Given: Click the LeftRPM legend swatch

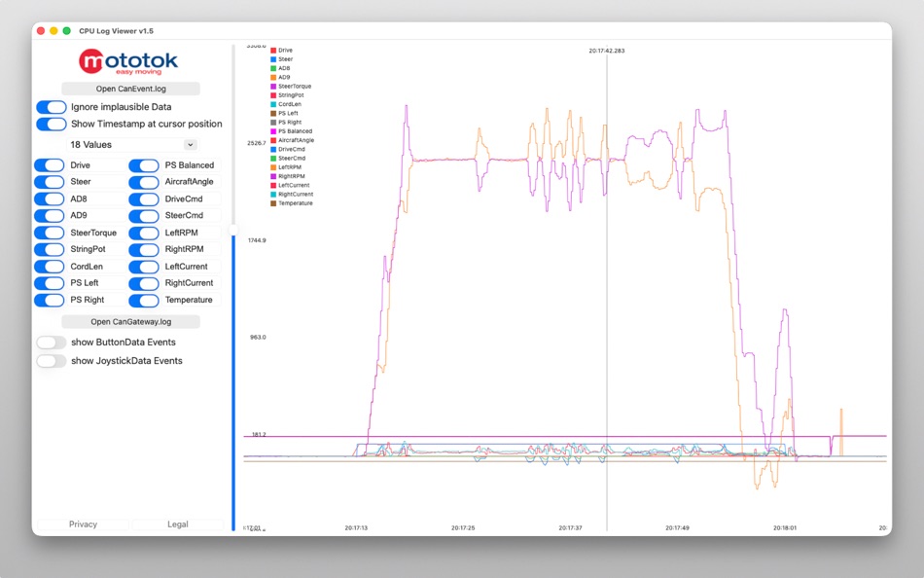Looking at the screenshot, I should [x=275, y=167].
